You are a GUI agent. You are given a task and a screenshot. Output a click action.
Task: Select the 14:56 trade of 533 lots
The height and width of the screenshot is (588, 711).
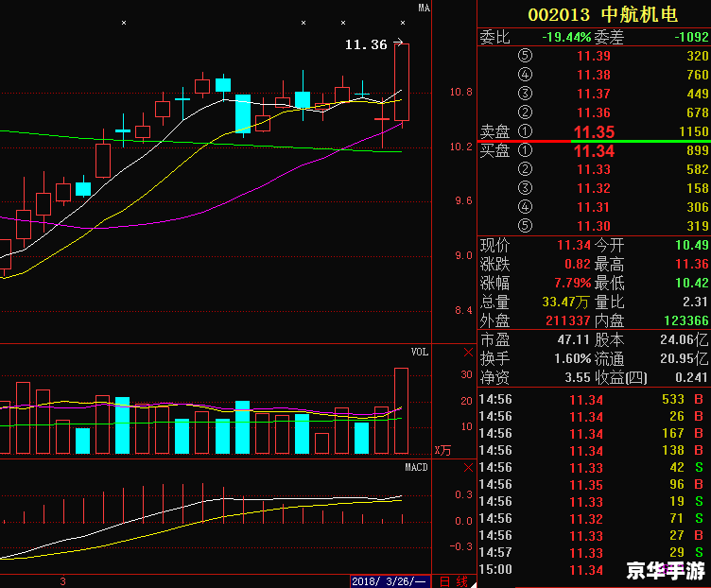592,399
